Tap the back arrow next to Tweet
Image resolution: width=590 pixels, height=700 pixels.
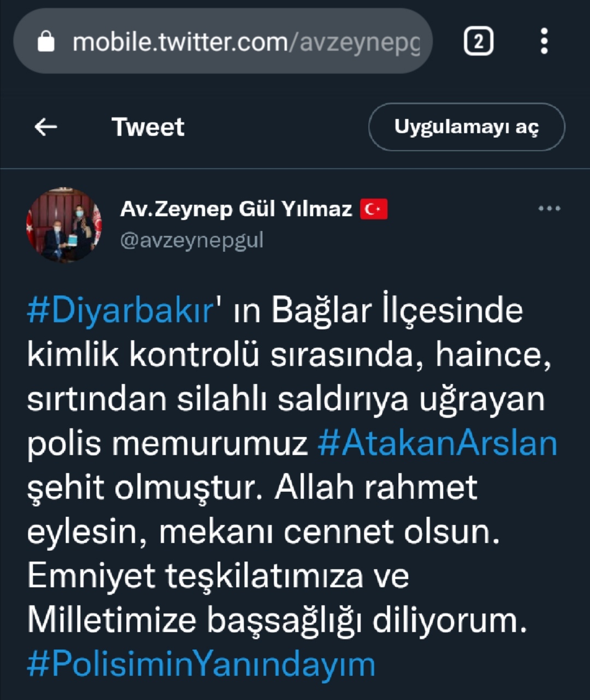(46, 127)
